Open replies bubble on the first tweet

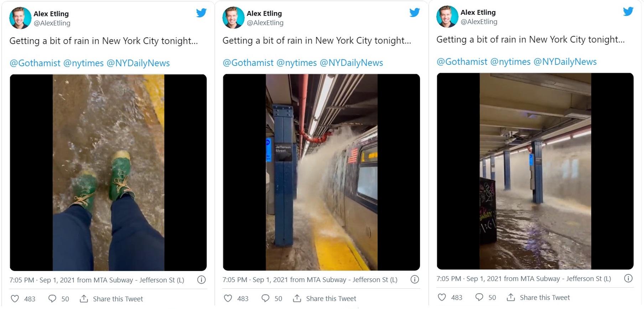[52, 299]
